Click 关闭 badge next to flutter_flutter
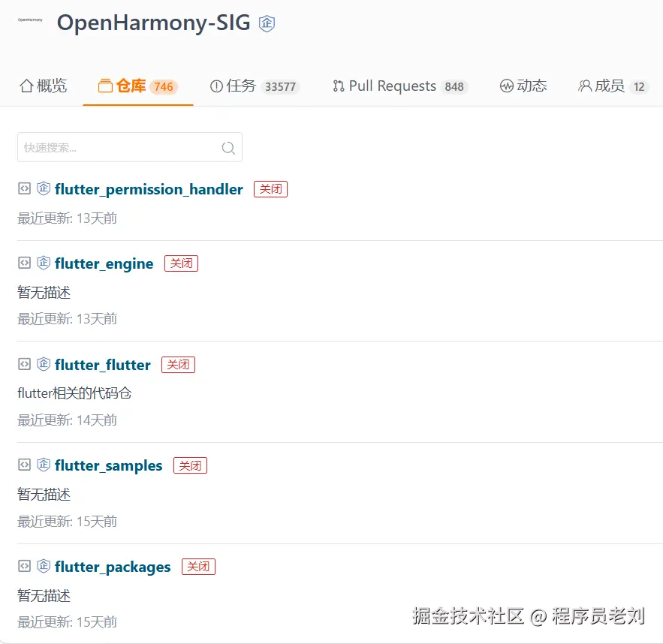The width and height of the screenshot is (663, 644). pyautogui.click(x=178, y=365)
